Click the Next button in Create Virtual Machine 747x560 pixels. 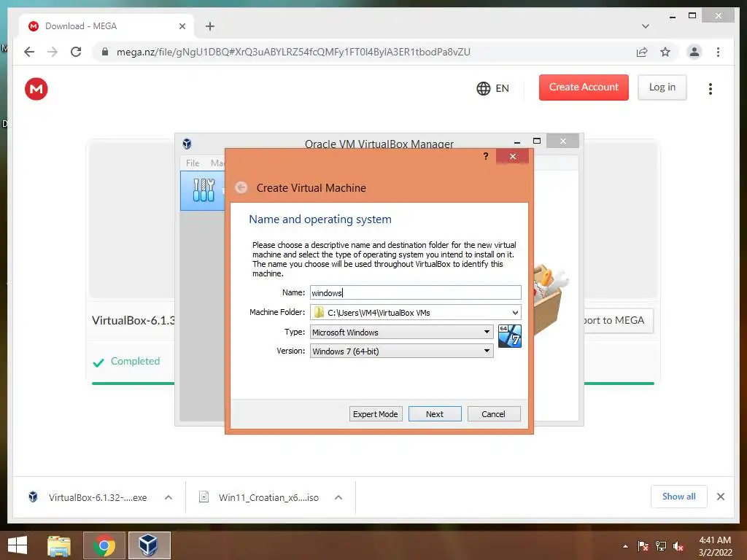tap(435, 414)
